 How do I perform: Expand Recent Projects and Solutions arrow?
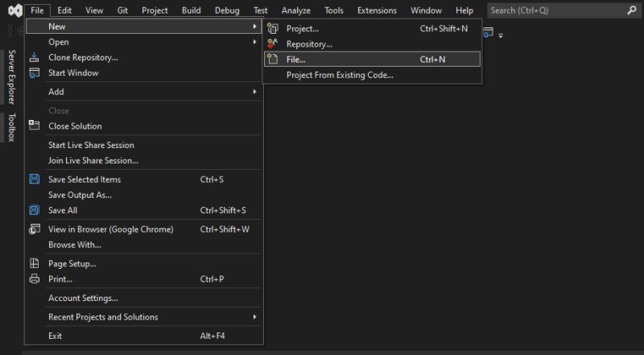[x=254, y=317]
